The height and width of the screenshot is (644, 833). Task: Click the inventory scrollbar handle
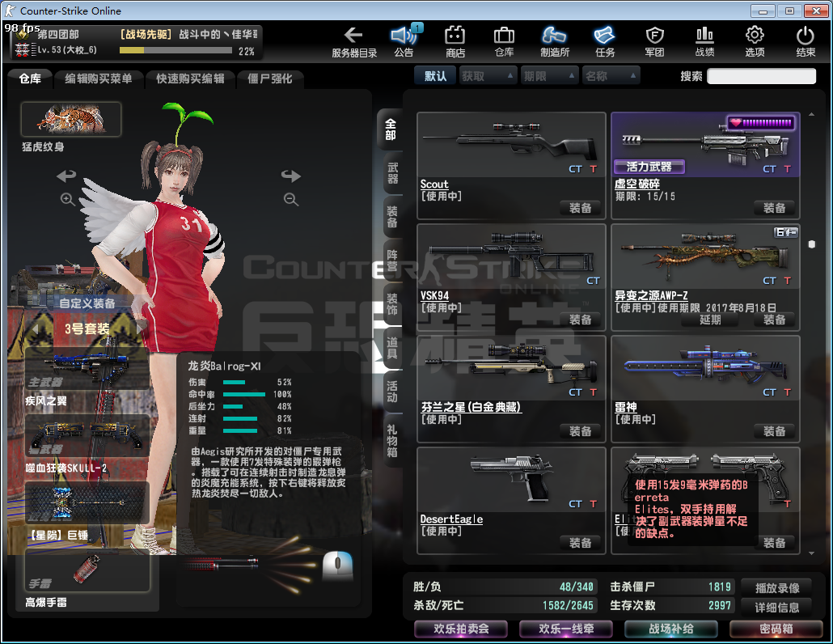pyautogui.click(x=811, y=244)
